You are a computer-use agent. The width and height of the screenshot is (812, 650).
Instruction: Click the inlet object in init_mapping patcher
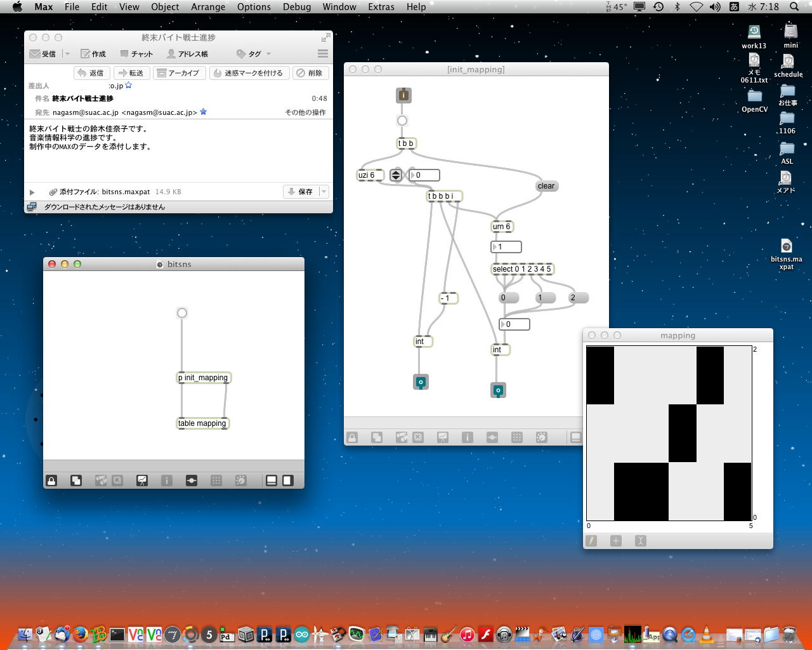[403, 95]
